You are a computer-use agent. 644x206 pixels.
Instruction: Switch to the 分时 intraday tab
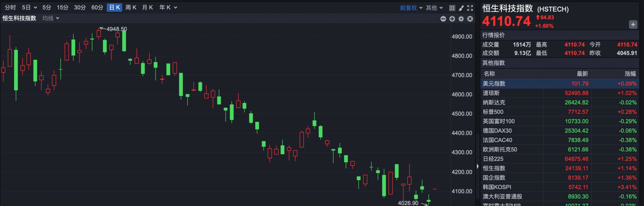pos(10,7)
